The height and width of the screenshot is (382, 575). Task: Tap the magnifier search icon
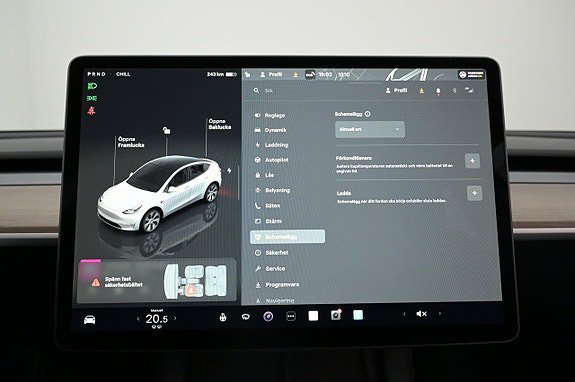click(x=256, y=90)
